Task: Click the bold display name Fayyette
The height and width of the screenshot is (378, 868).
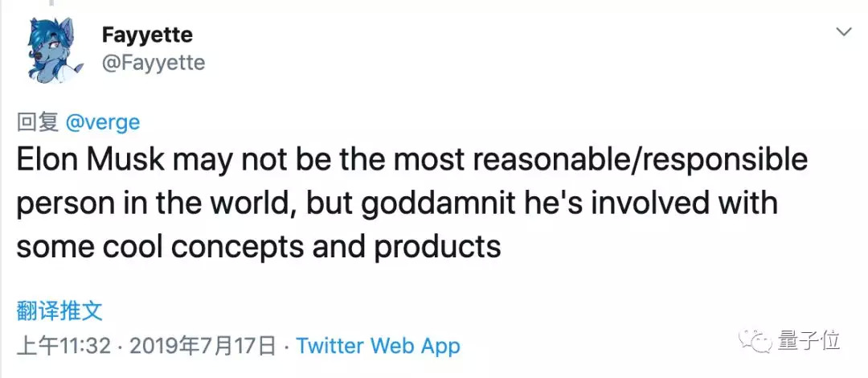Action: click(x=147, y=35)
